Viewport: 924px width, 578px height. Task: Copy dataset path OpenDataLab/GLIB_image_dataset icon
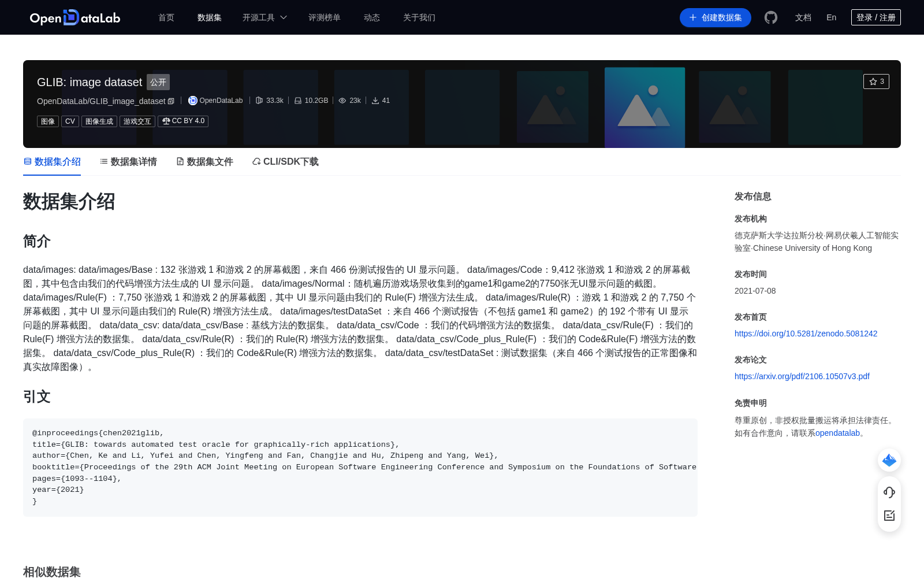pyautogui.click(x=171, y=101)
